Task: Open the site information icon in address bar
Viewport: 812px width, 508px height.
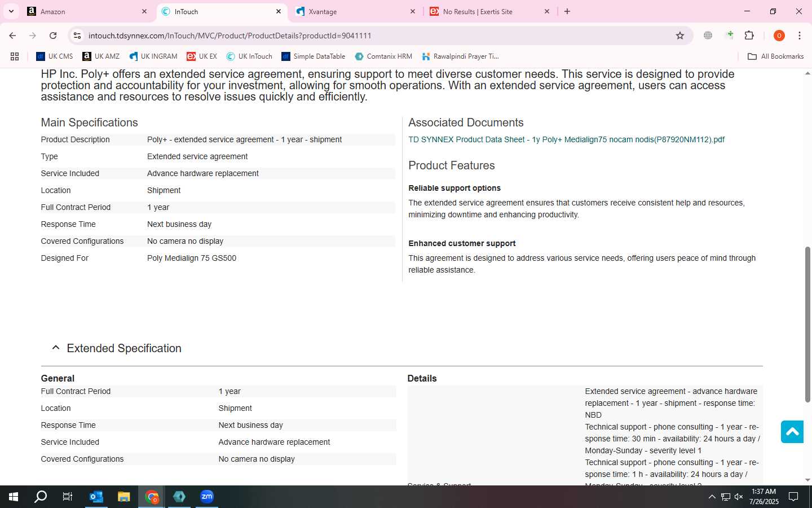Action: click(x=77, y=36)
